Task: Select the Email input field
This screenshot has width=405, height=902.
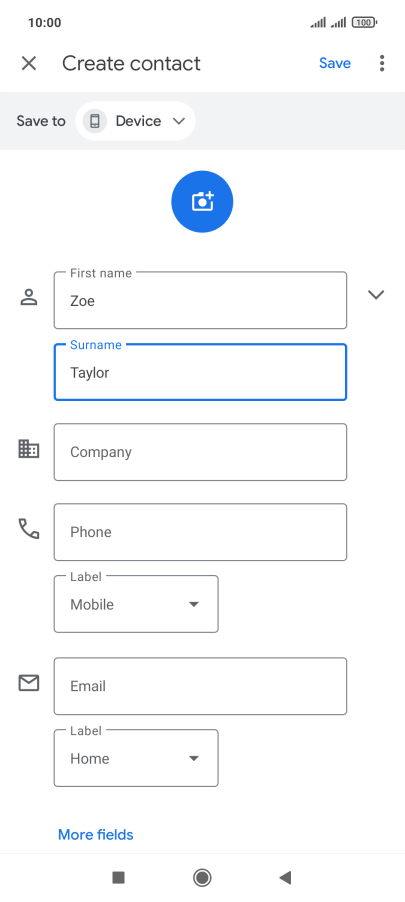Action: [x=200, y=686]
